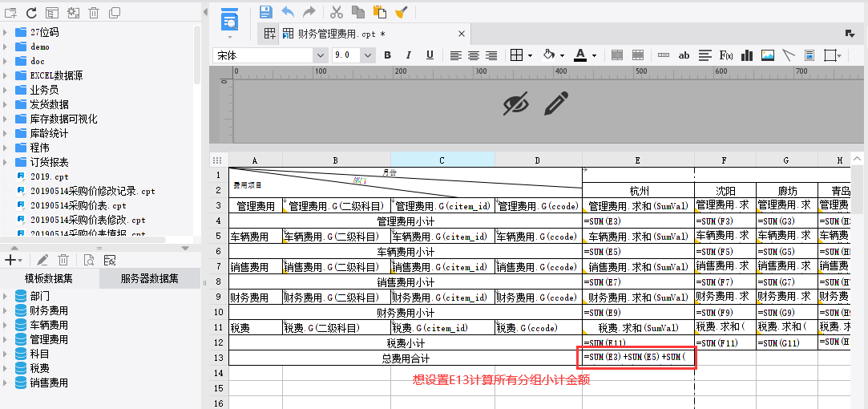
Task: Click the font color A swatch
Action: [580, 55]
